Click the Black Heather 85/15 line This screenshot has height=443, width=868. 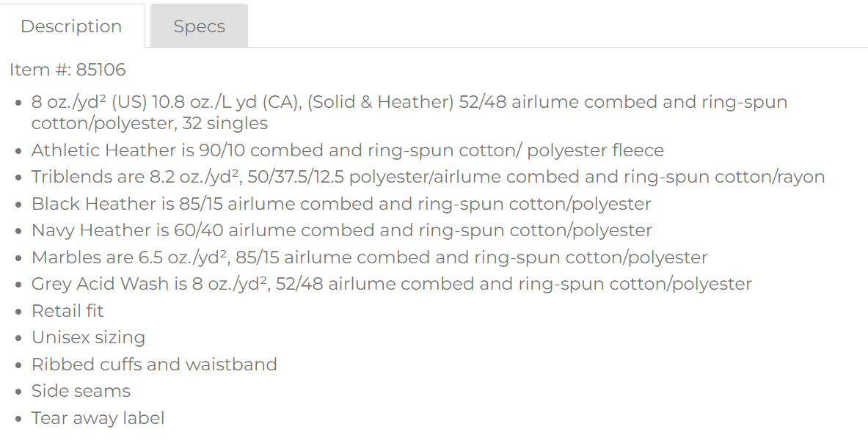point(341,204)
